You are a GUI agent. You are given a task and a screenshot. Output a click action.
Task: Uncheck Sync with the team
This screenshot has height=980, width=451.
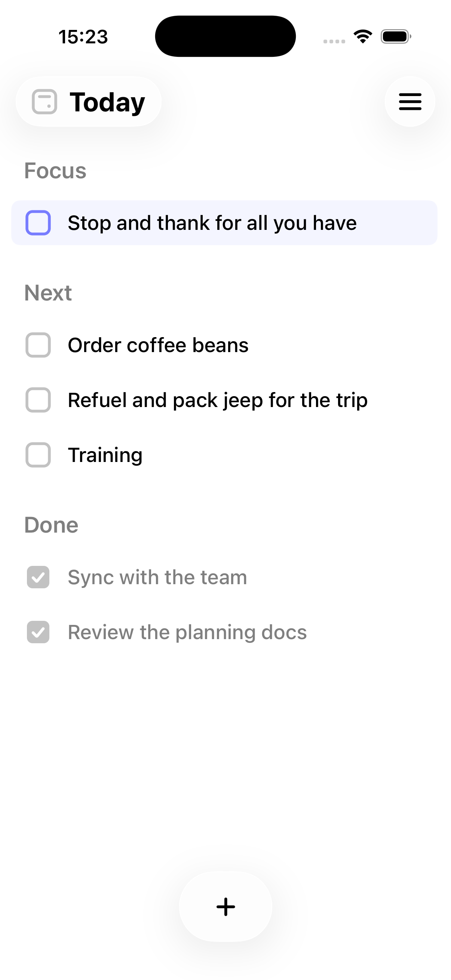pyautogui.click(x=38, y=577)
